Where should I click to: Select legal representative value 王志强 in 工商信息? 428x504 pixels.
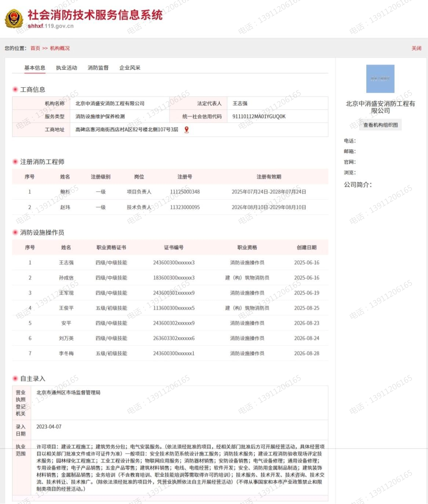(x=240, y=104)
